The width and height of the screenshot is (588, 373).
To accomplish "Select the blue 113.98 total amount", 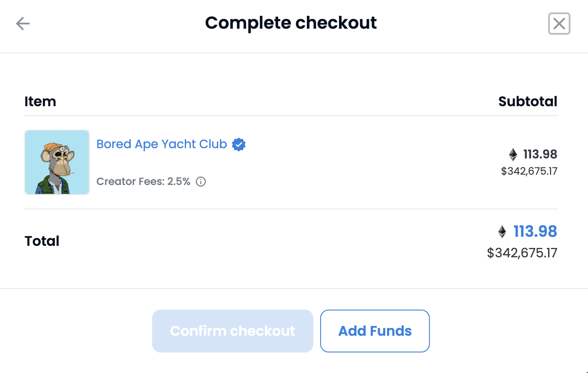I will (535, 232).
